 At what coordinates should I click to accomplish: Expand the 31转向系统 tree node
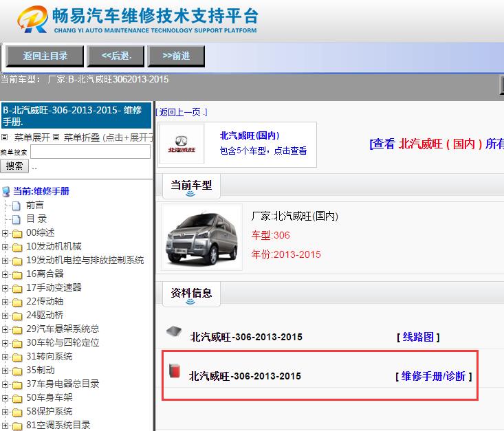5,357
